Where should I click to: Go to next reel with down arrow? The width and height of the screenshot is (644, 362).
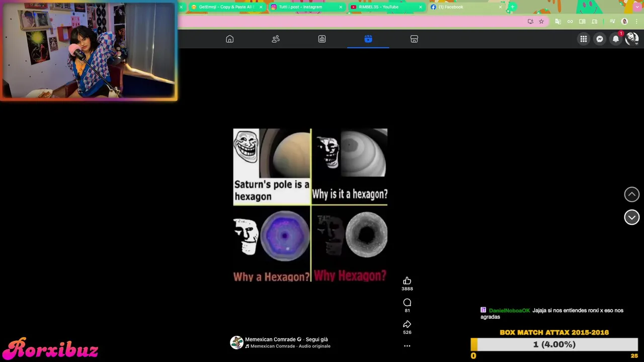[632, 217]
